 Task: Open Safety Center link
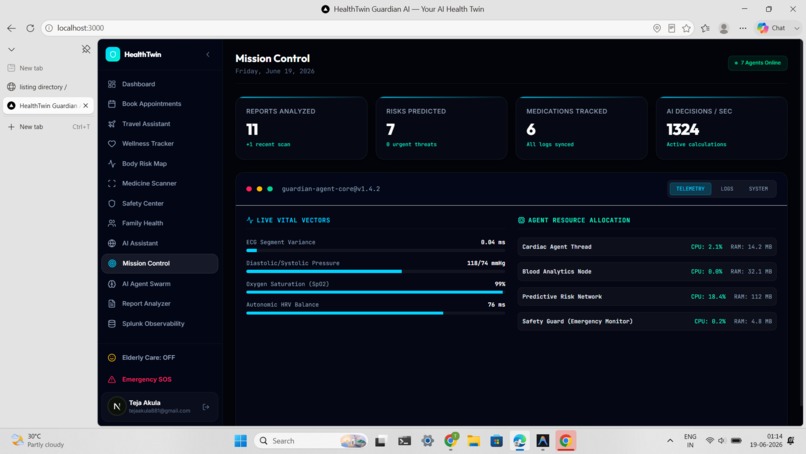159,203
